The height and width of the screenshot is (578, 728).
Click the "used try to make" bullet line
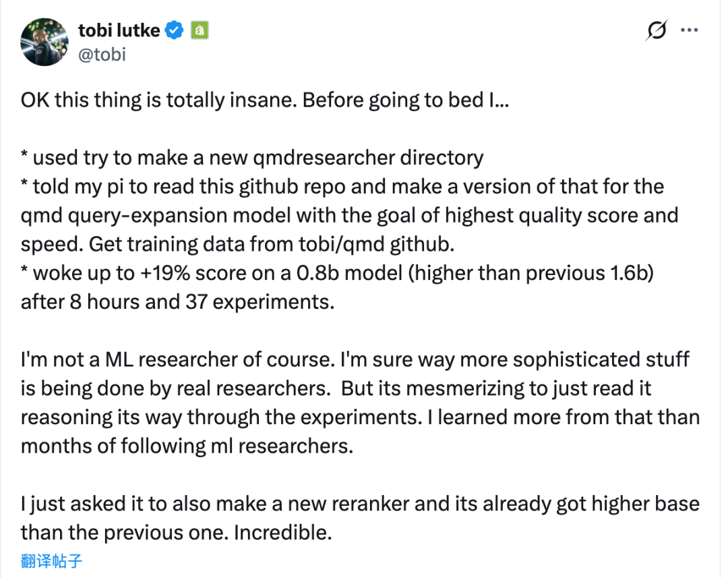pyautogui.click(x=121, y=157)
